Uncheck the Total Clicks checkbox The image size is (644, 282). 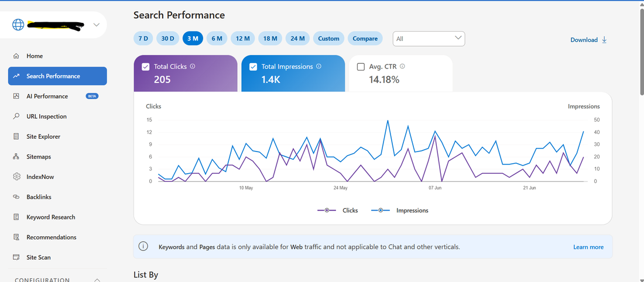pyautogui.click(x=145, y=67)
